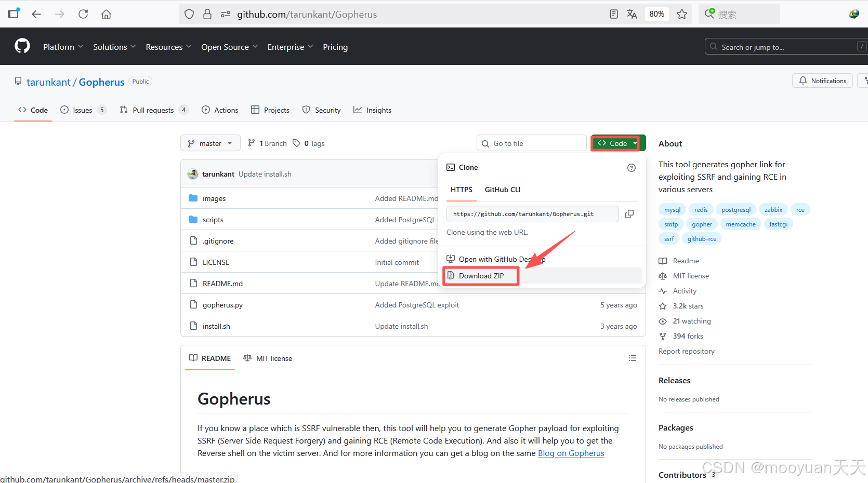
Task: Click the github-rce topic tag
Action: [x=702, y=239]
